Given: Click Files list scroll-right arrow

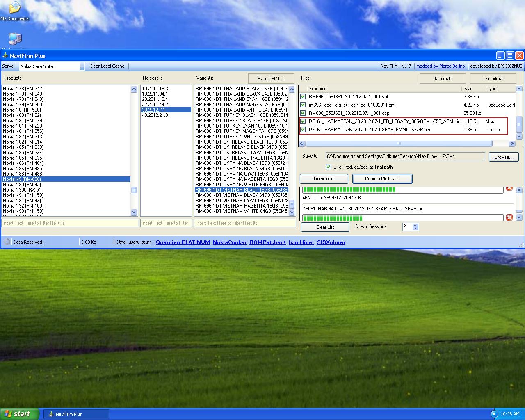Looking at the screenshot, I should [x=512, y=144].
